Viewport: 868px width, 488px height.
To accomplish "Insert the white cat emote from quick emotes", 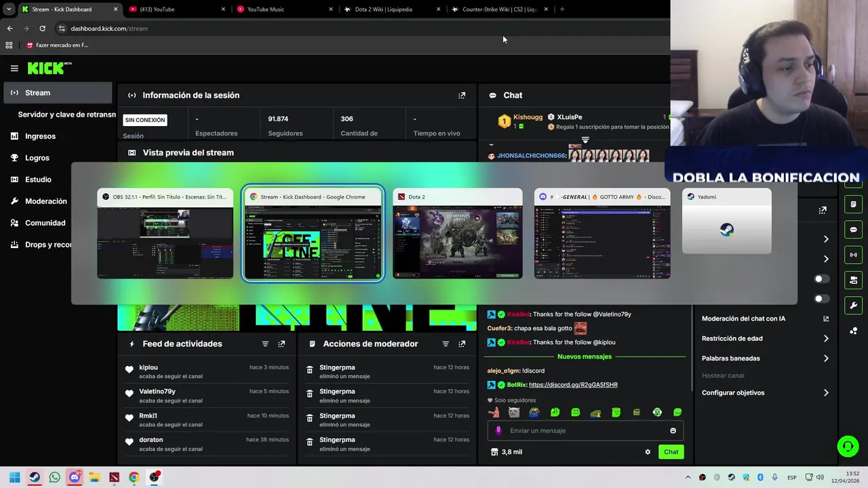I will coord(514,412).
